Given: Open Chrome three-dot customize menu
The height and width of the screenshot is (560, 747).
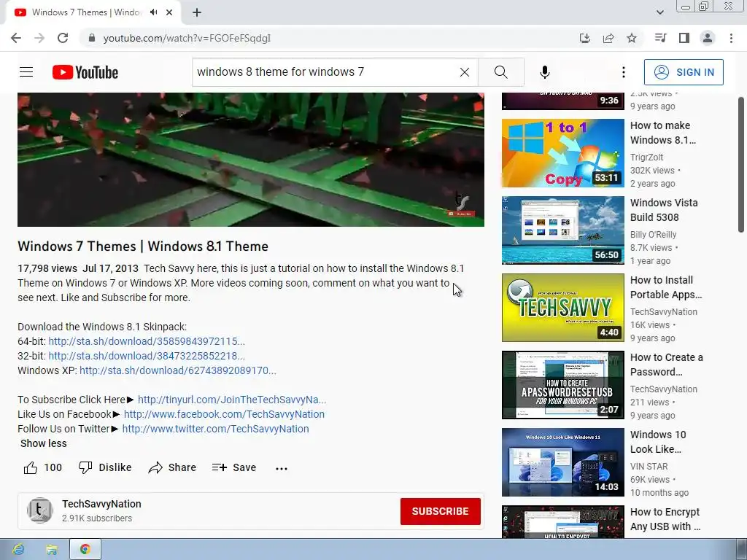Looking at the screenshot, I should pyautogui.click(x=731, y=38).
